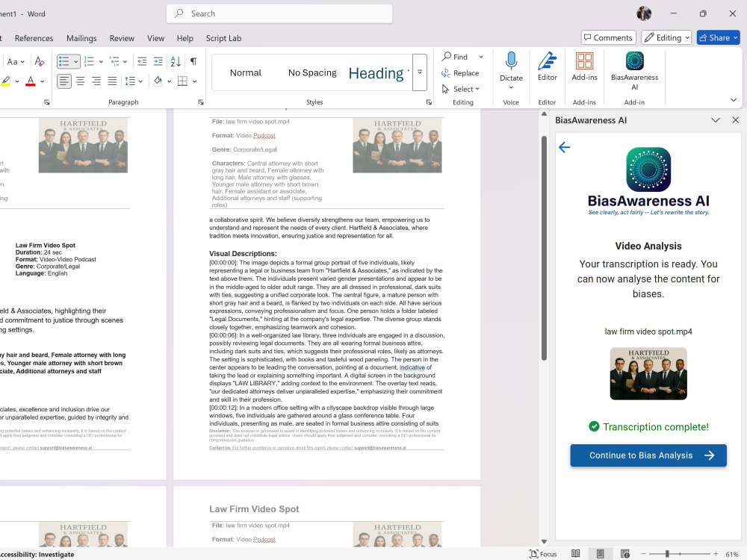
Task: Collapse the ribbon
Action: 734,100
